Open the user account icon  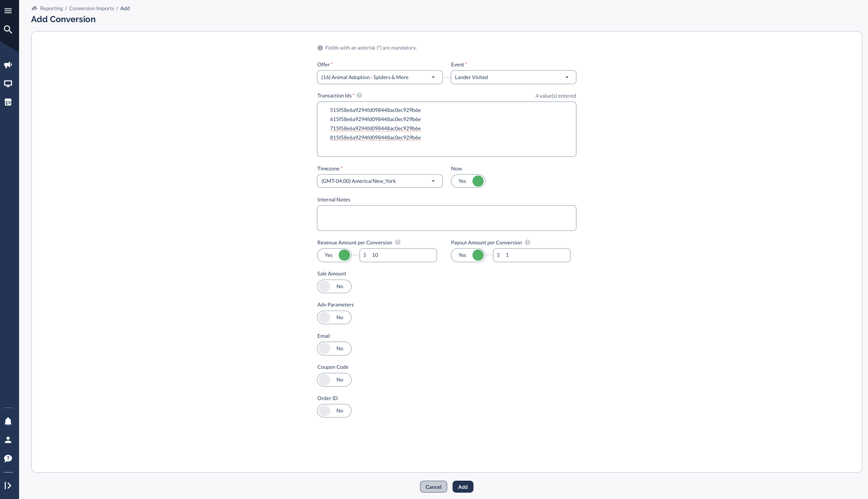click(8, 440)
